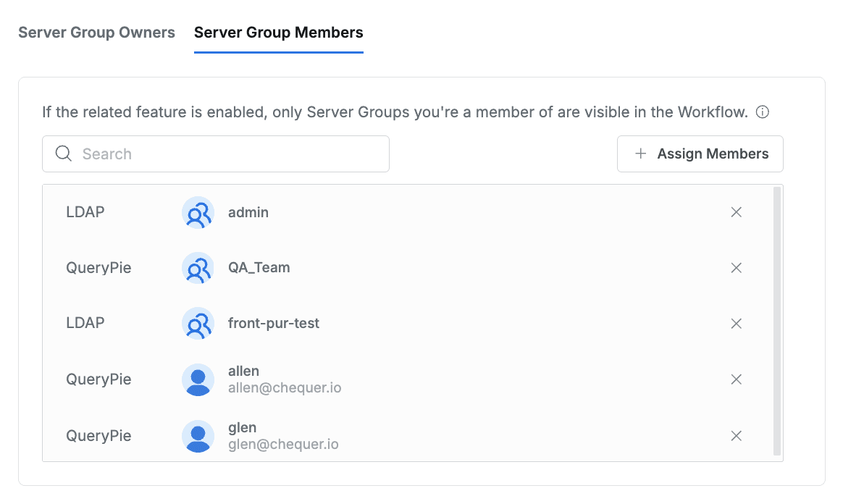Click the glen@chequer.io email text

click(283, 445)
